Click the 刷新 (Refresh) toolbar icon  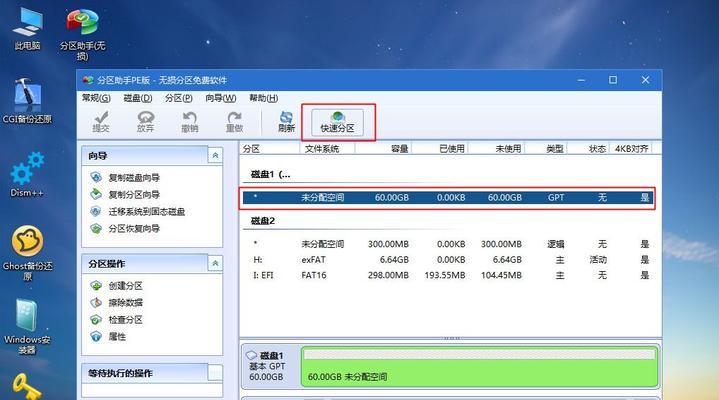[x=286, y=121]
